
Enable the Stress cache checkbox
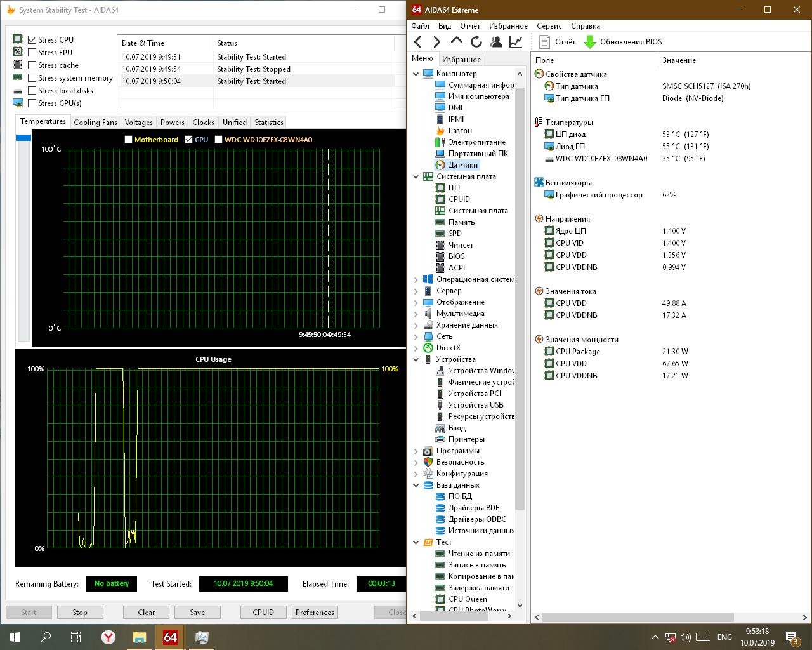point(32,65)
